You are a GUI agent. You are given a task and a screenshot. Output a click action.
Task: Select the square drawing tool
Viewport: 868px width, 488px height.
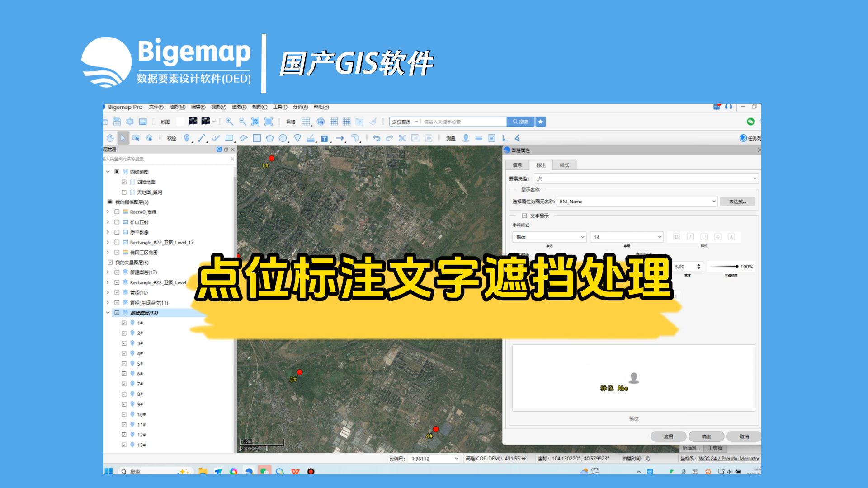point(257,138)
